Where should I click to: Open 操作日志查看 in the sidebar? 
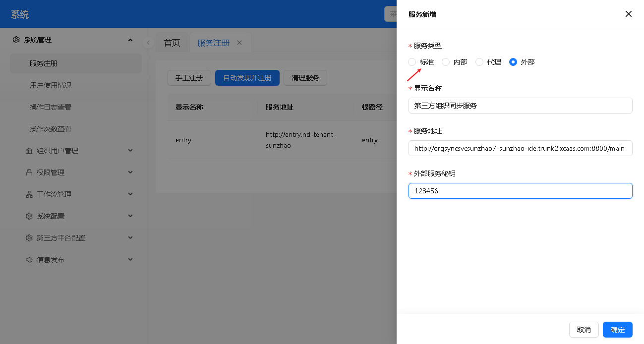[x=76, y=107]
